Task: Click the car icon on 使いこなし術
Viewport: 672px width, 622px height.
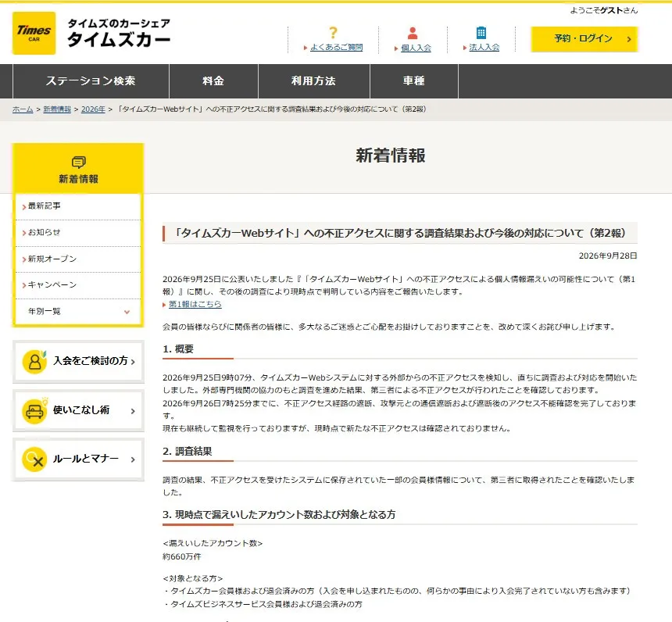Action: coord(34,411)
